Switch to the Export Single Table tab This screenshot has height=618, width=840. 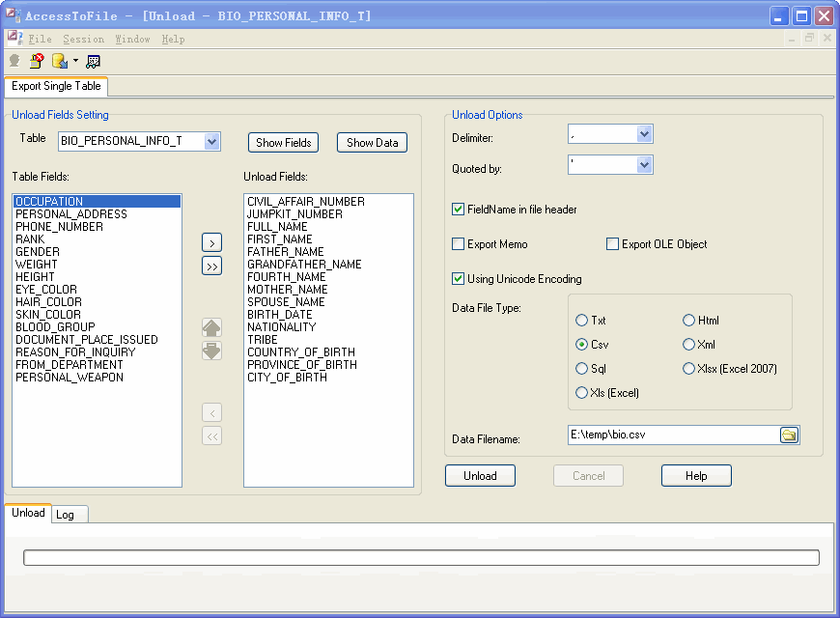click(56, 86)
